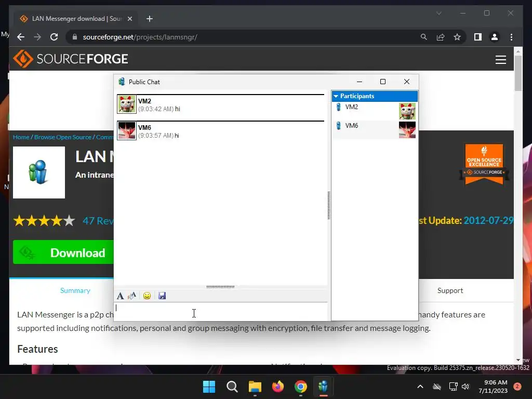Open the notification badge showing 2
The image size is (532, 399).
coord(517,387)
